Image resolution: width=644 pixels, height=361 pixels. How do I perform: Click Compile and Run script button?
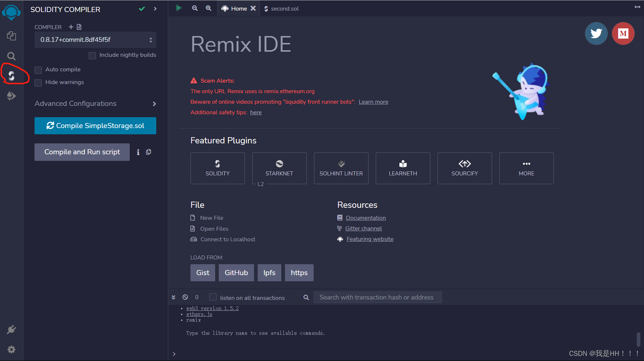click(x=82, y=152)
